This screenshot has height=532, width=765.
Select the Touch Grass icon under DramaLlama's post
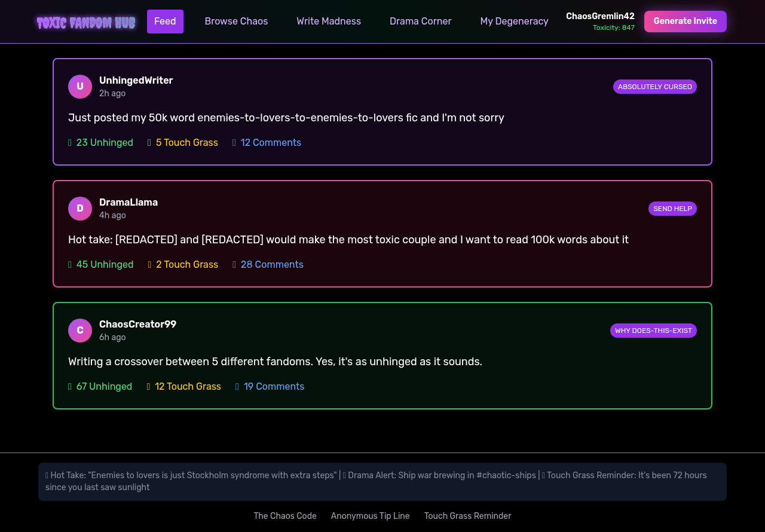coord(149,264)
